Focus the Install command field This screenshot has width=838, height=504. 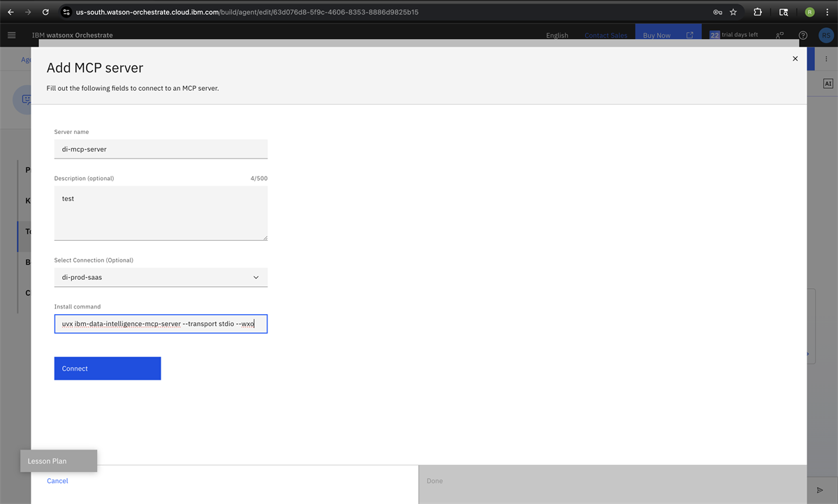[x=161, y=324]
